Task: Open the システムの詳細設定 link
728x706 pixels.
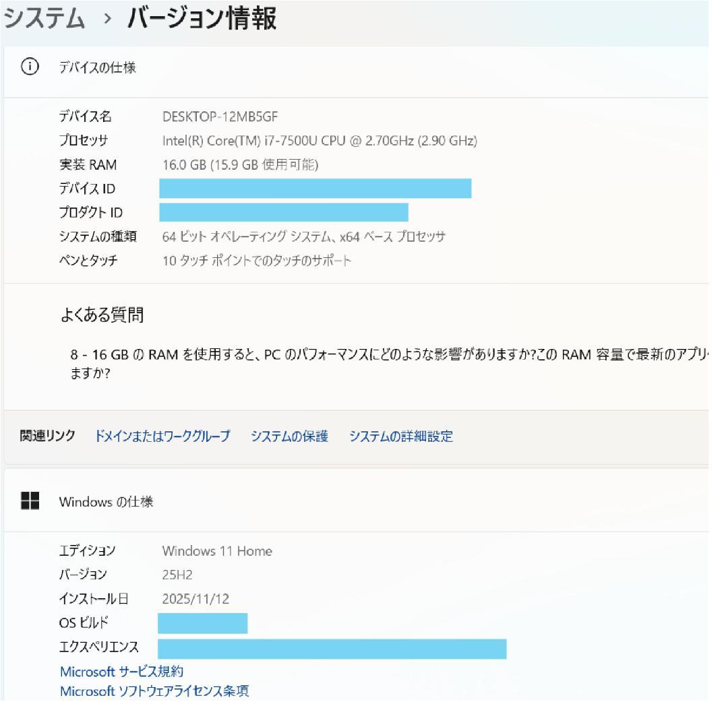Action: [402, 436]
